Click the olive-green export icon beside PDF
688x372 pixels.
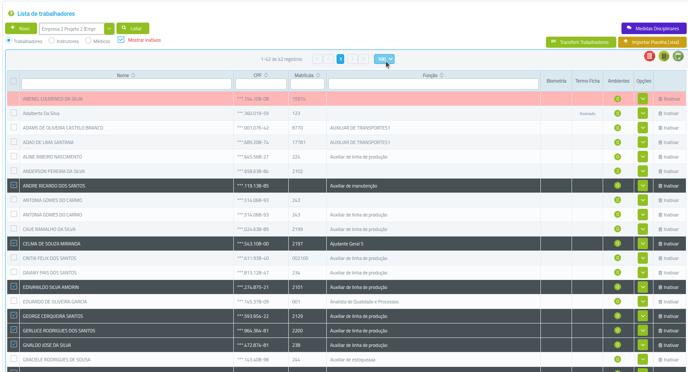(664, 56)
